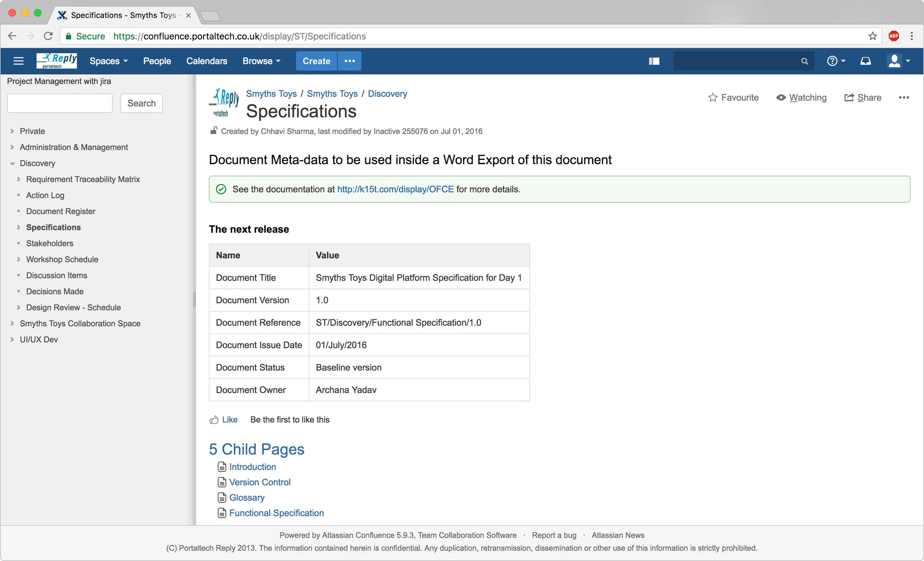
Task: Toggle the sidebar panel layout icon
Action: click(654, 61)
